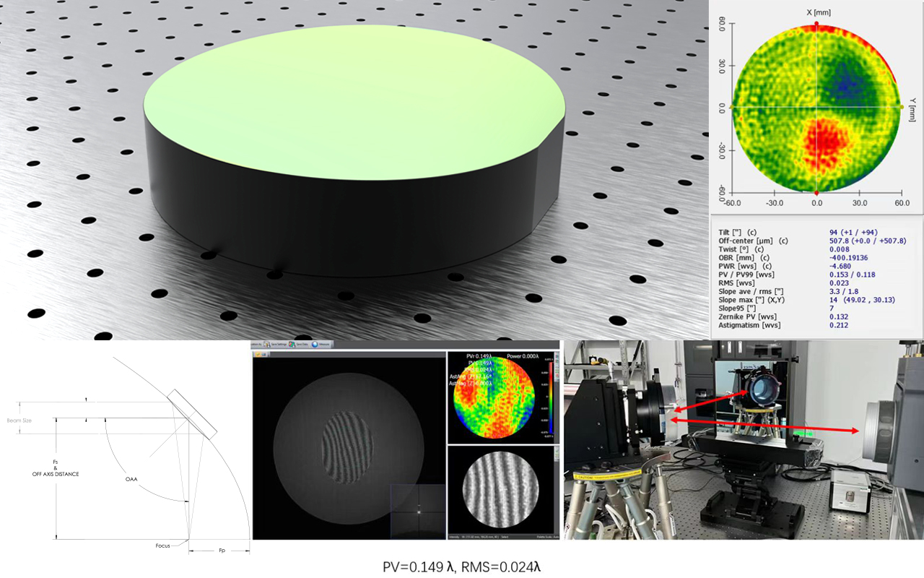Click the Save Data toolbar icon
This screenshot has height=578, width=924.
tap(293, 345)
